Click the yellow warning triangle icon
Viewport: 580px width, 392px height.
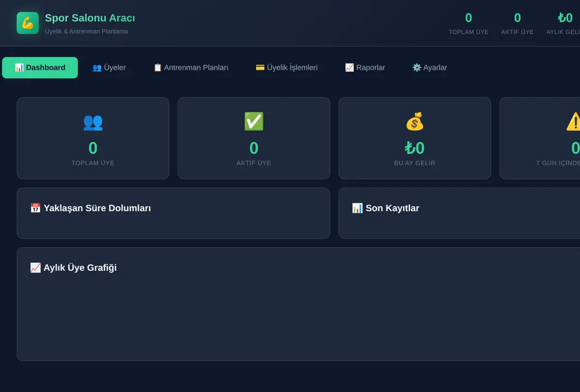(574, 122)
